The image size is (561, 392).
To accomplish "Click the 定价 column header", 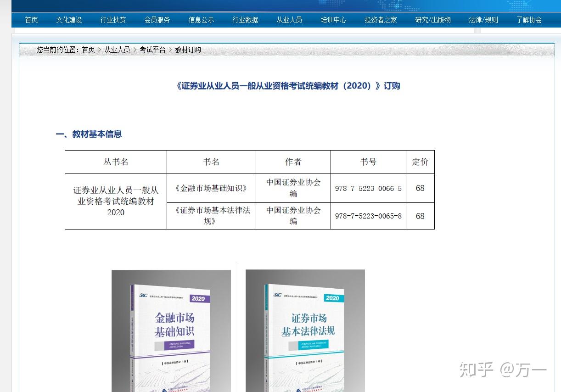I will tap(420, 162).
